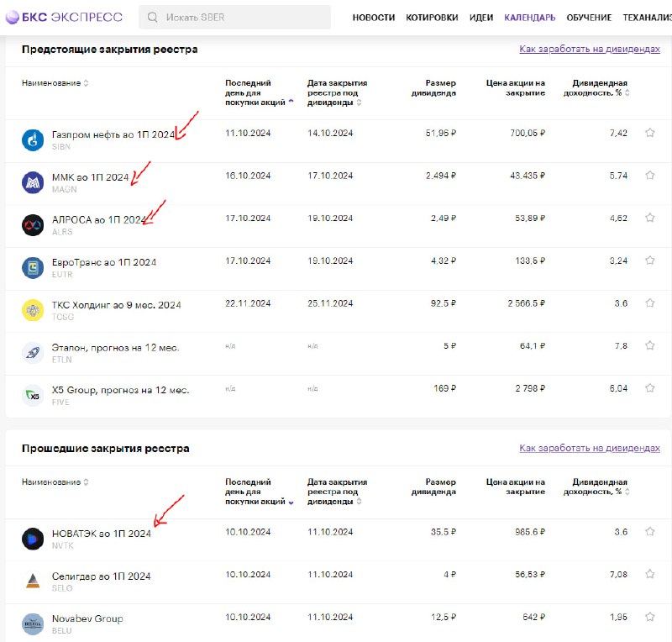Click the X5 Group logo icon

tap(33, 396)
